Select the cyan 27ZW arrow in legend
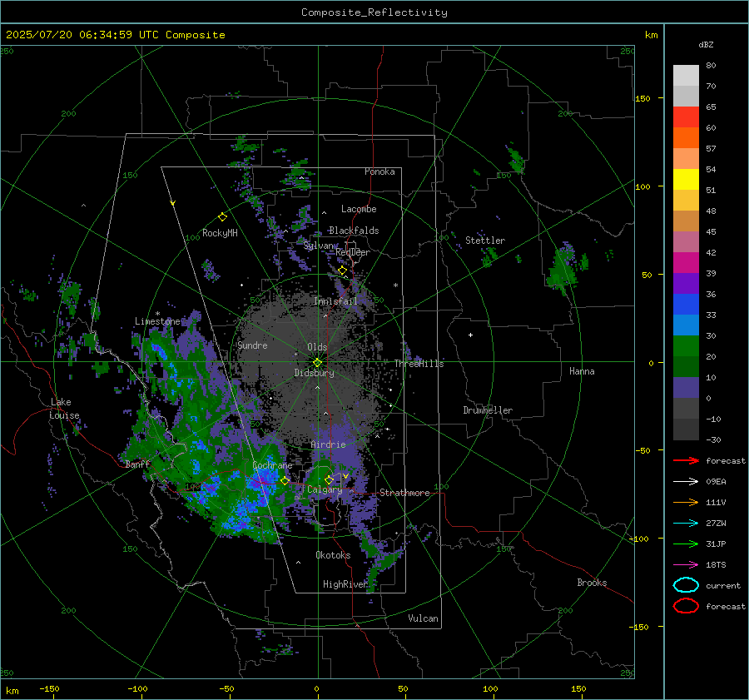This screenshot has height=700, width=749. pyautogui.click(x=686, y=524)
